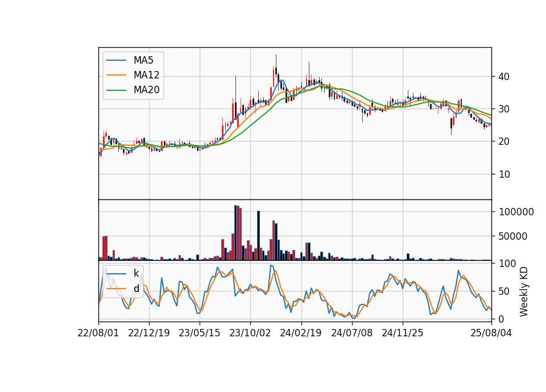The width and height of the screenshot is (546, 392).
Task: Click the KD axis value 50
Action: [504, 291]
